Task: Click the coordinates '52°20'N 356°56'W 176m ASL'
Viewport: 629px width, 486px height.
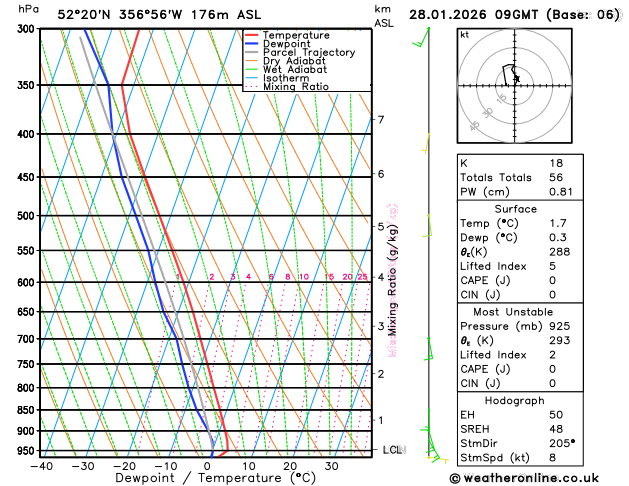Action: (159, 15)
